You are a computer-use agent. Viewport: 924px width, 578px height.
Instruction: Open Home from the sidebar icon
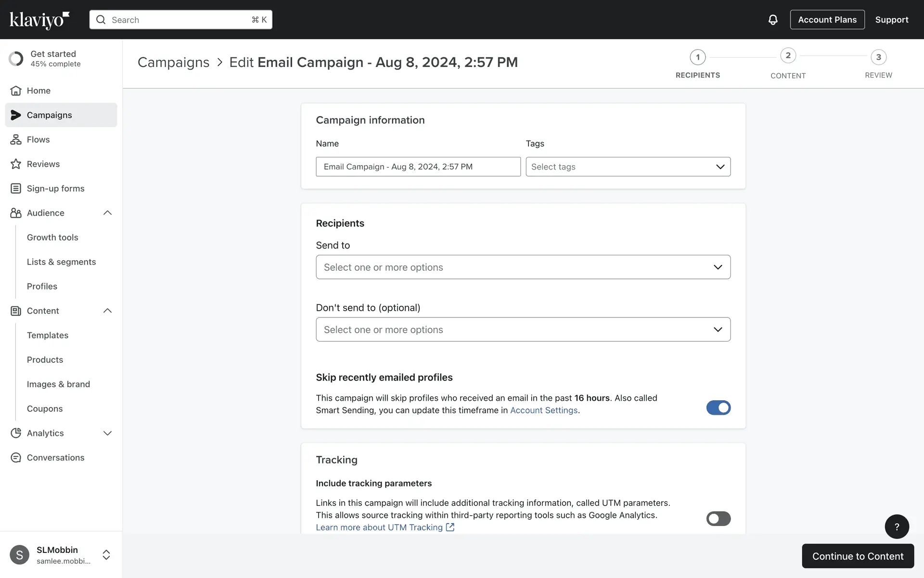(16, 91)
